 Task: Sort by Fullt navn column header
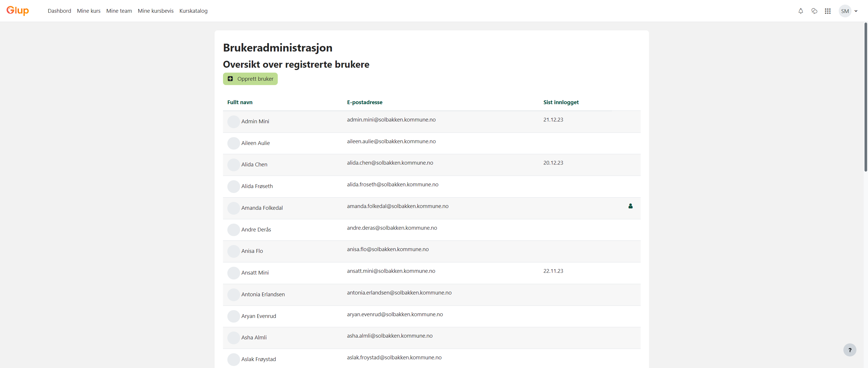(240, 102)
